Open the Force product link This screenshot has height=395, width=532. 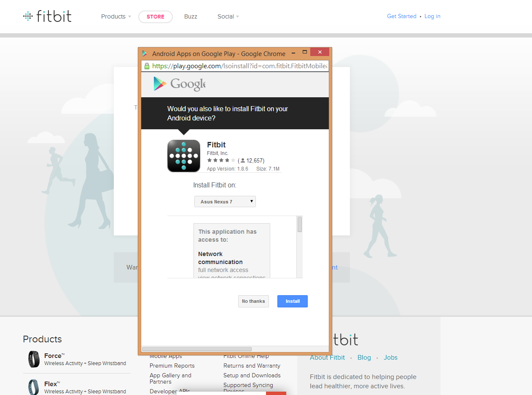point(54,356)
